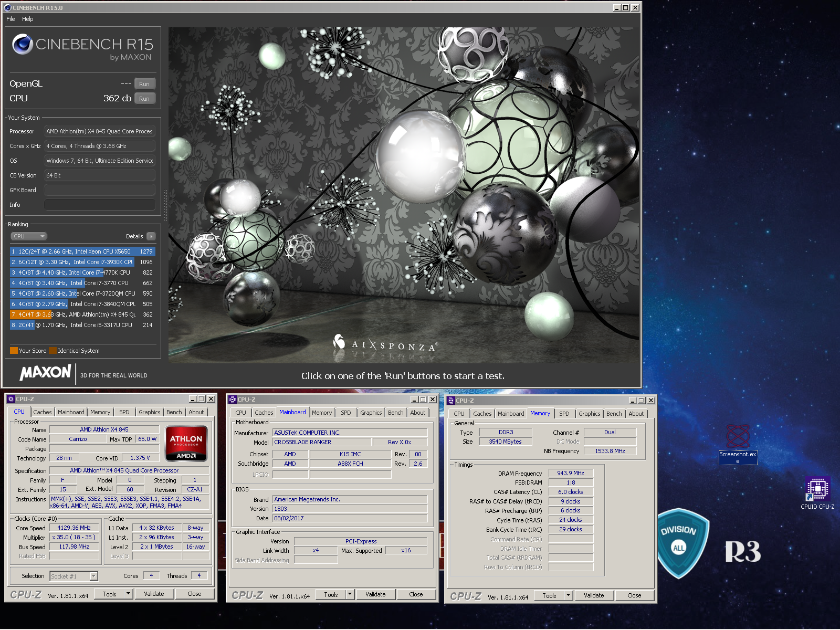
Task: Click the GFX Board field
Action: [x=100, y=190]
